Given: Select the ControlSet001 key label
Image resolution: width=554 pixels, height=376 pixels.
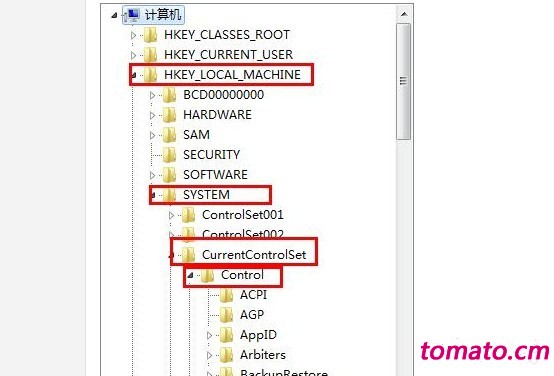Looking at the screenshot, I should pyautogui.click(x=243, y=215).
